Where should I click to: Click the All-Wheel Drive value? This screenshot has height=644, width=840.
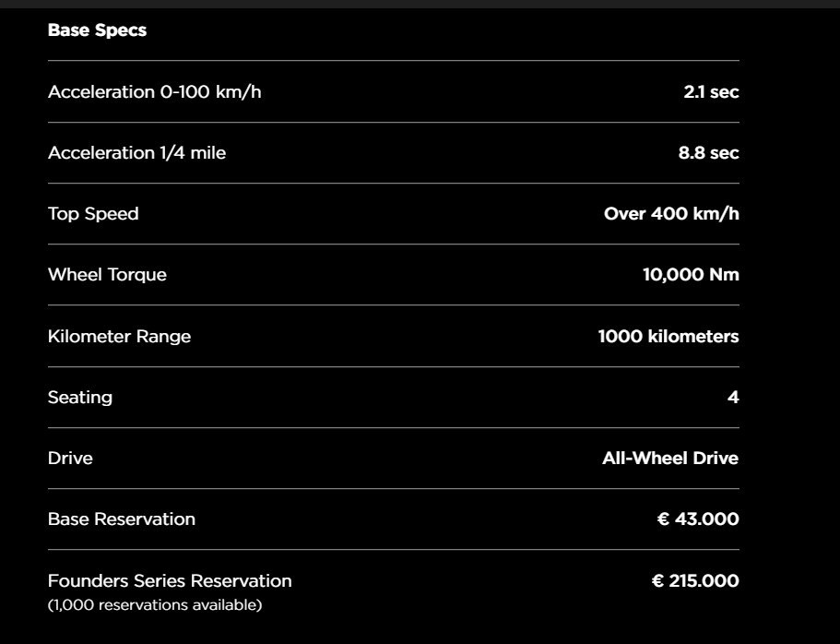click(x=670, y=459)
